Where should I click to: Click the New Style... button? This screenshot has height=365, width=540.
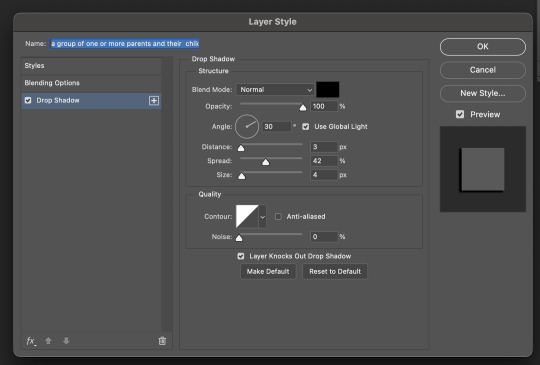482,93
